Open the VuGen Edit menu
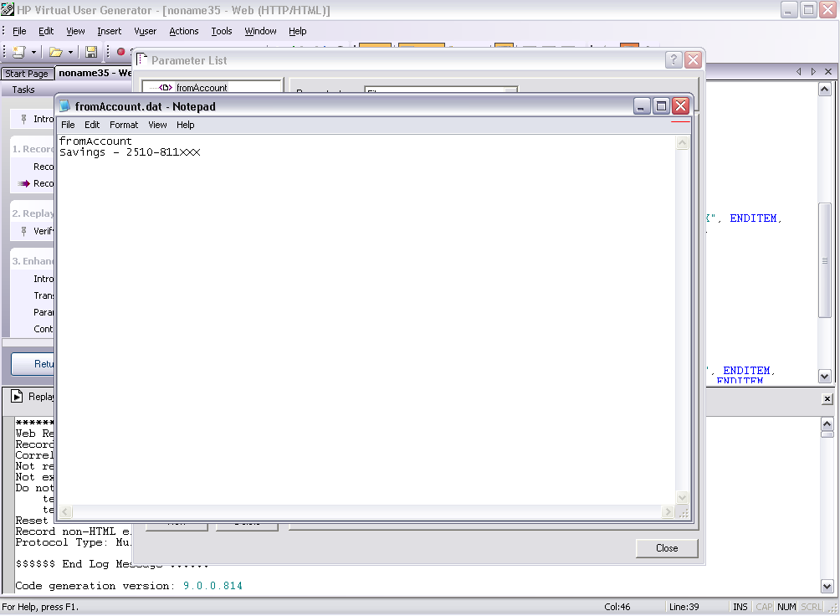The width and height of the screenshot is (840, 616). [46, 31]
